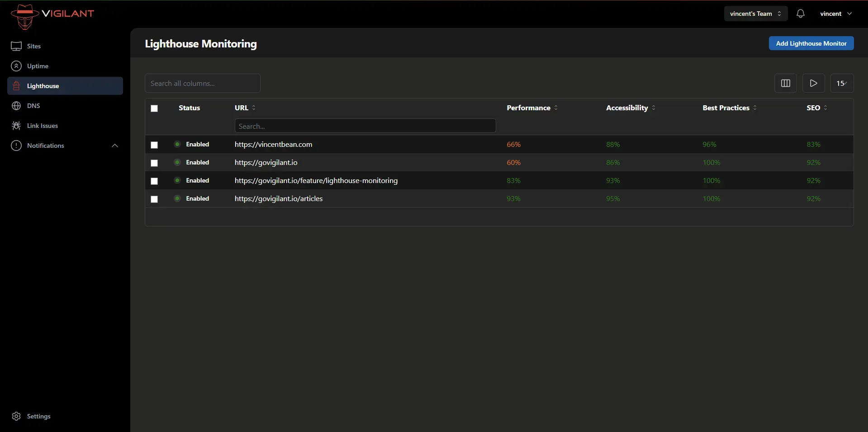This screenshot has height=432, width=868.
Task: Open https://govigilant.io monitor
Action: pos(266,162)
